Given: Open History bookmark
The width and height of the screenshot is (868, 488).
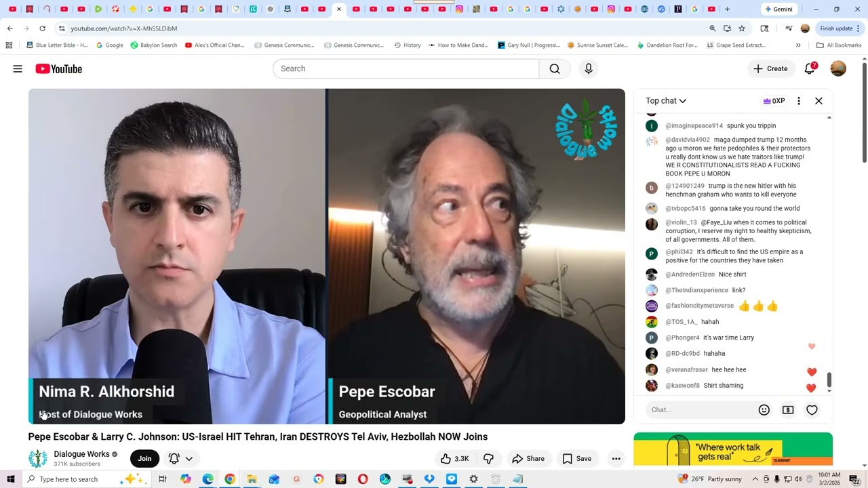Looking at the screenshot, I should coord(408,45).
